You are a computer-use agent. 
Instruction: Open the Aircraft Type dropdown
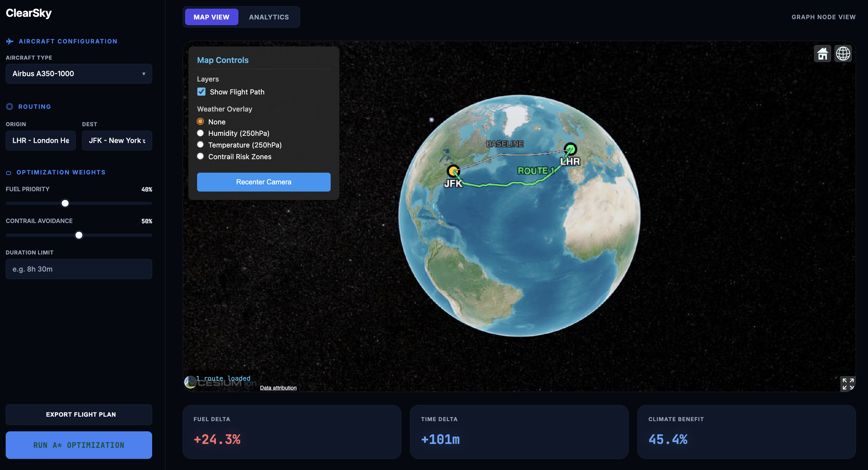(78, 73)
